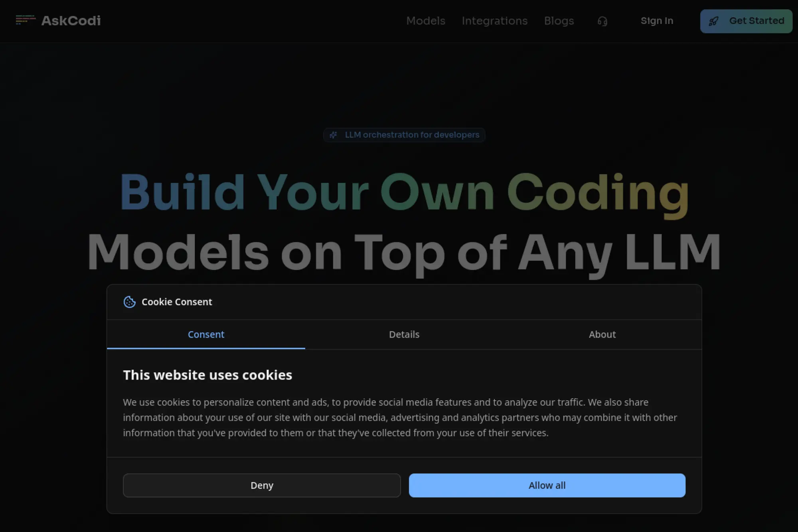Viewport: 798px width, 532px height.
Task: Click the Cookie Consent title text
Action: pyautogui.click(x=177, y=302)
